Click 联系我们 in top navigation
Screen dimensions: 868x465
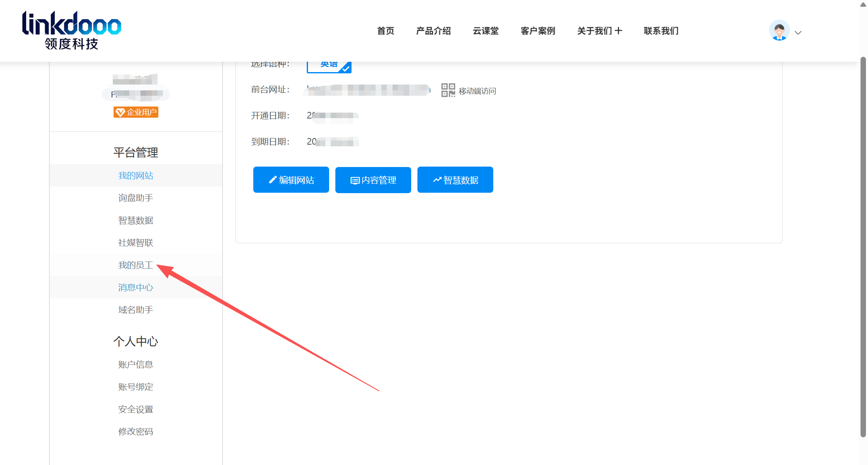click(x=661, y=31)
